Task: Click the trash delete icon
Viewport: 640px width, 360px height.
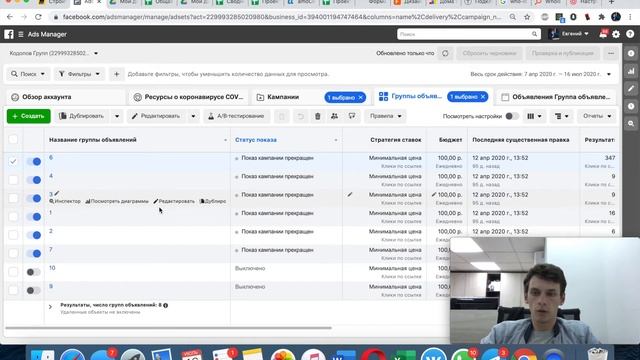Action: pos(318,116)
